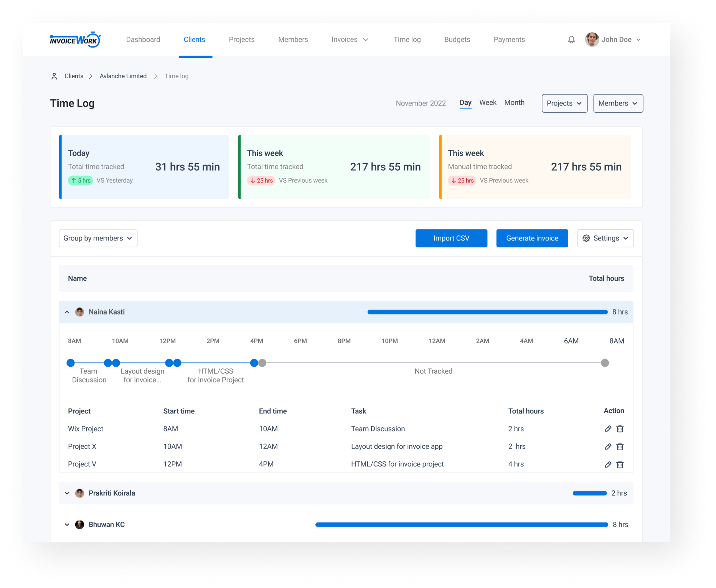The height and width of the screenshot is (588, 716).
Task: Click the Today total time card
Action: coord(144,167)
